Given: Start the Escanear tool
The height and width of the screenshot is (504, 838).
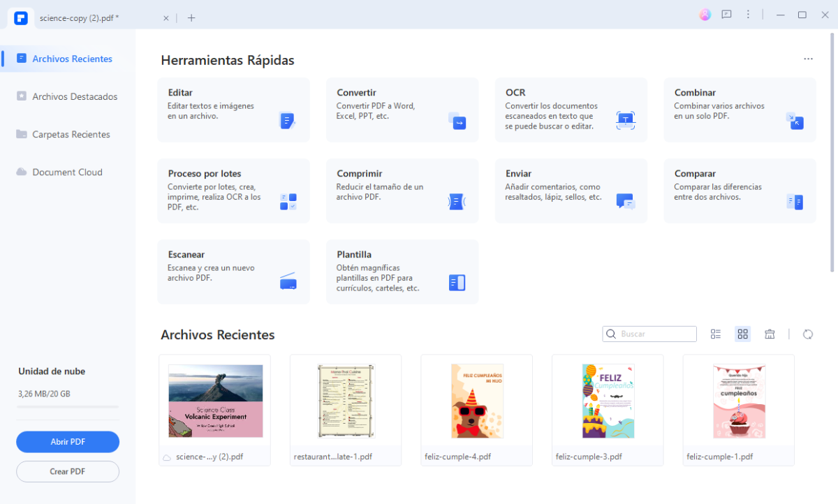Looking at the screenshot, I should coord(233,272).
